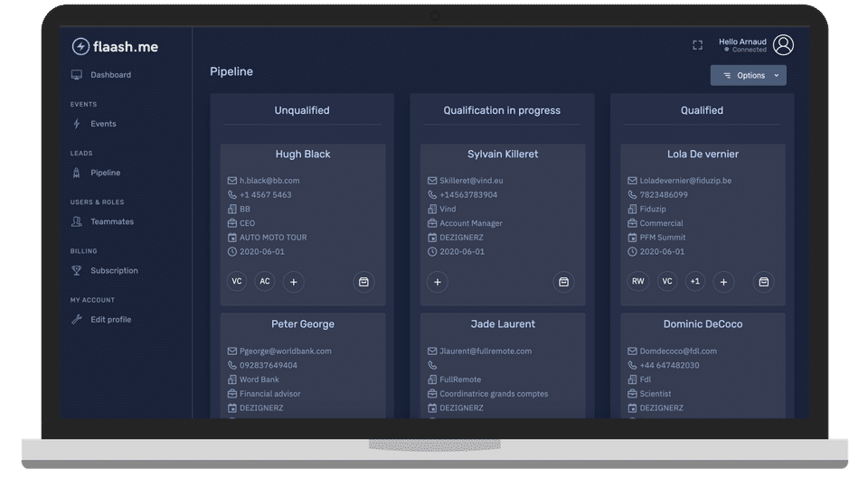Click email Pgeorge@worldbank.com
Viewport: 868px width, 487px height.
point(286,351)
